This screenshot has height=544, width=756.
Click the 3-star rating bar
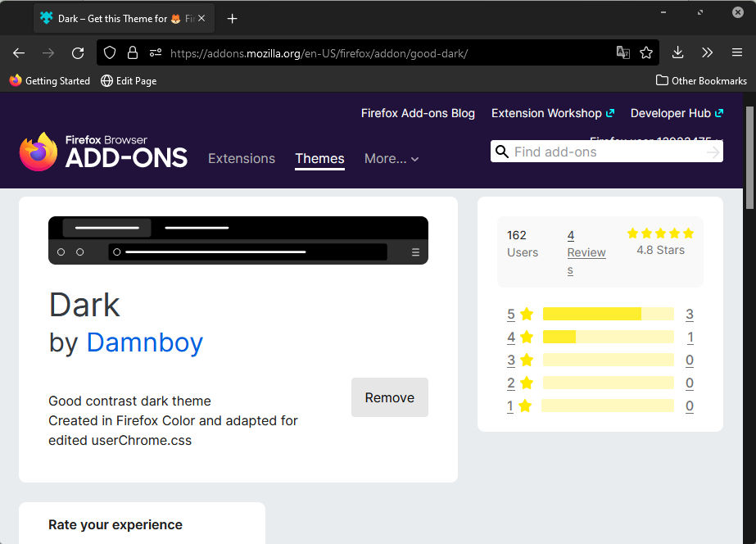[x=608, y=360]
